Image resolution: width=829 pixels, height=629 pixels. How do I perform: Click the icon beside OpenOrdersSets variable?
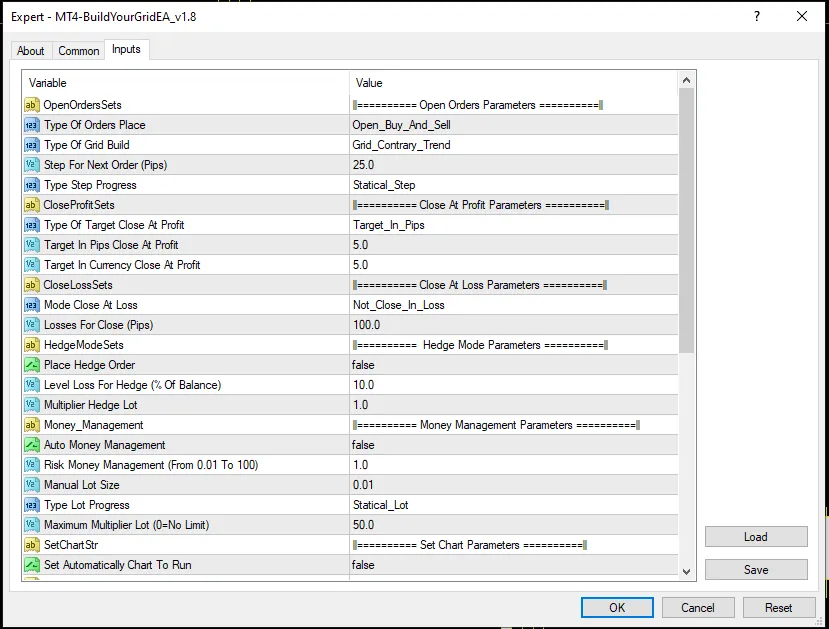(31, 105)
